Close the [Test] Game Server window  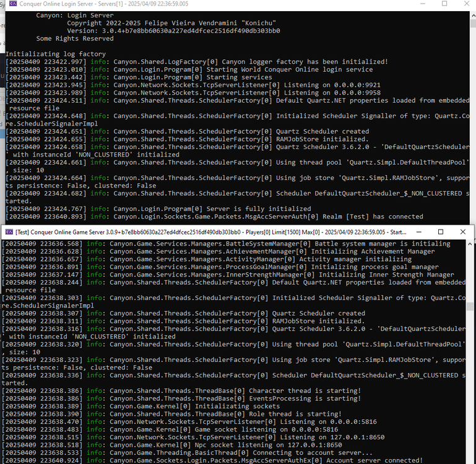pos(463,232)
